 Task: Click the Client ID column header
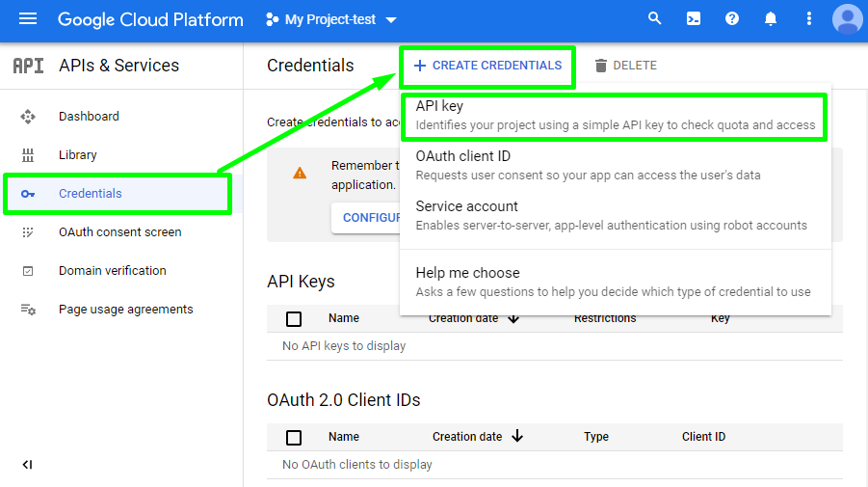703,437
